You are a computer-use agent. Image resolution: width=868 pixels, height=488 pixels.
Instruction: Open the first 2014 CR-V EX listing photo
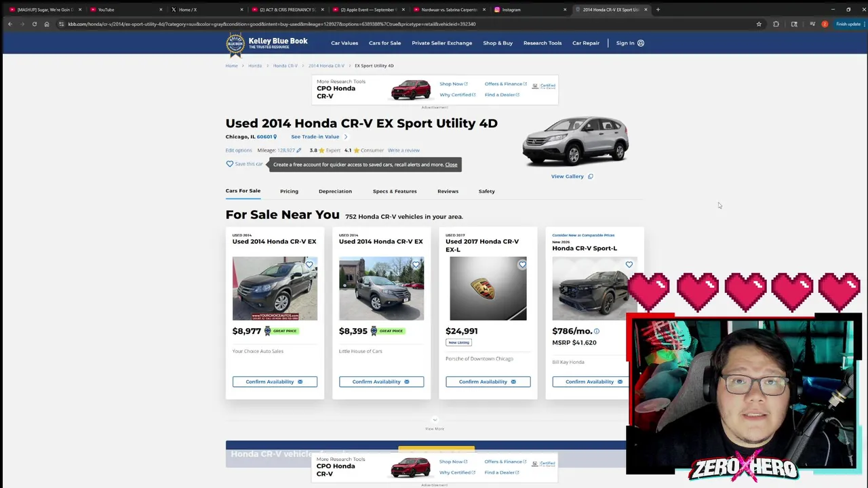pos(275,288)
